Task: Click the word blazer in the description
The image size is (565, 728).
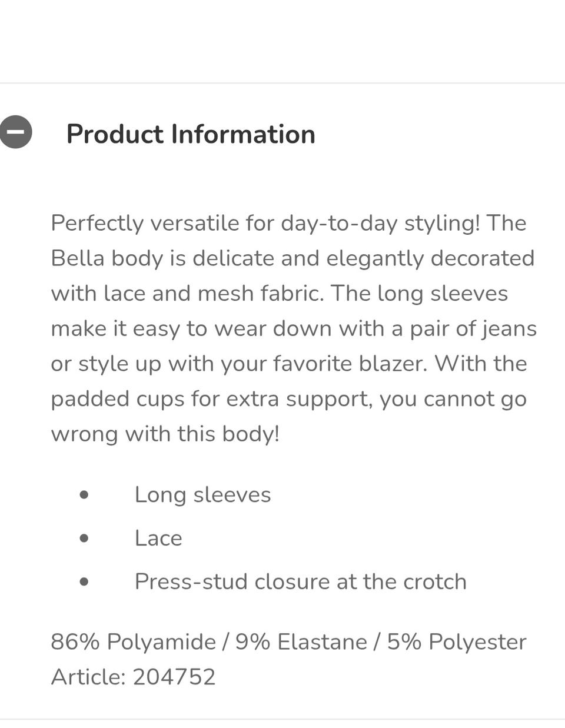Action: tap(391, 364)
